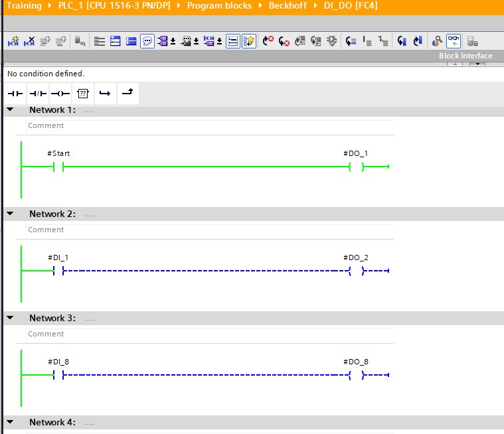Click the #Start contact in Network 1
Image resolution: width=504 pixels, height=434 pixels.
[58, 167]
